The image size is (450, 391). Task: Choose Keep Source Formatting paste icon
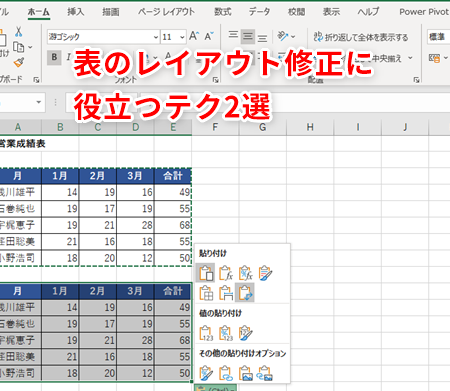pos(265,273)
